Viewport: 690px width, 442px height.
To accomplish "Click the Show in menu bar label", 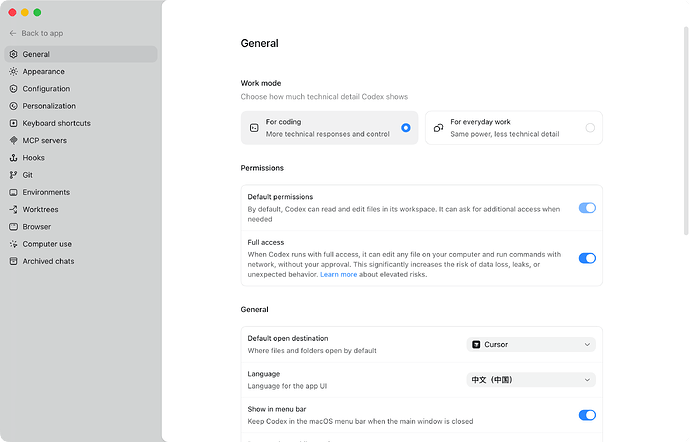I will [276, 409].
